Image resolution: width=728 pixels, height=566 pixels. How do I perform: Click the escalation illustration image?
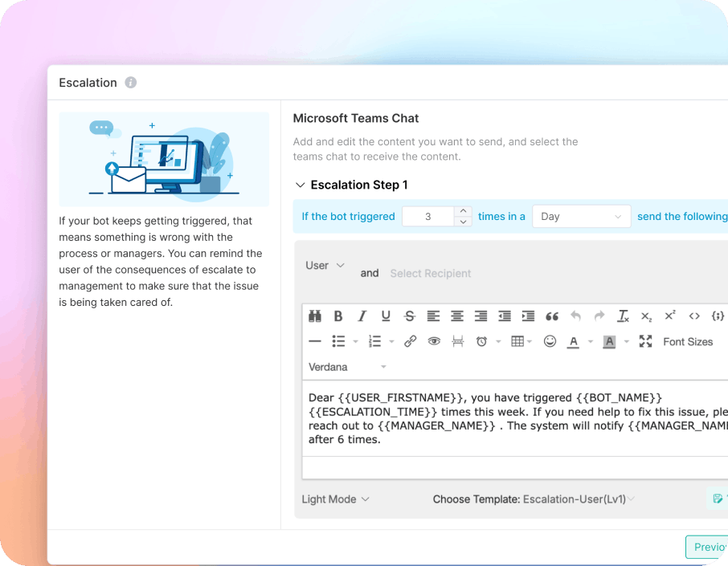pyautogui.click(x=164, y=159)
